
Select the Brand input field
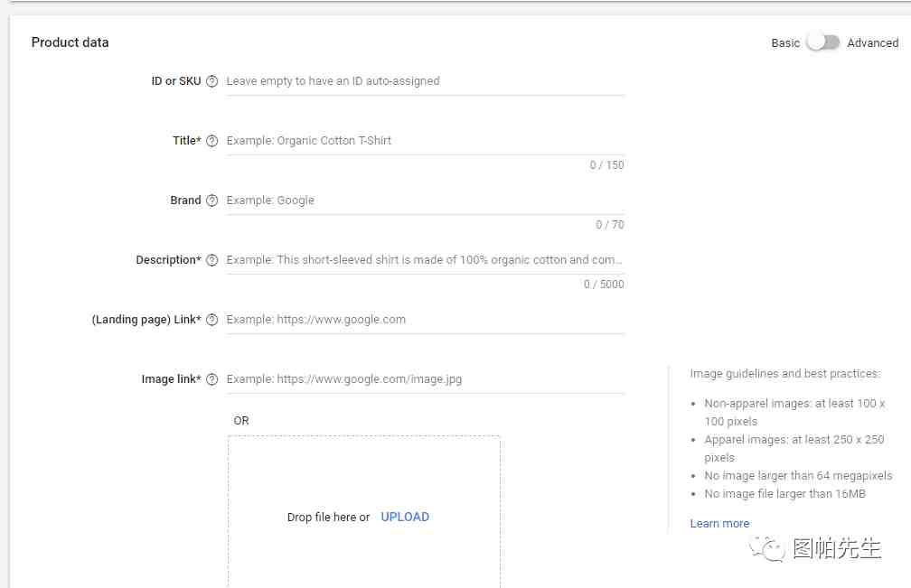(425, 201)
